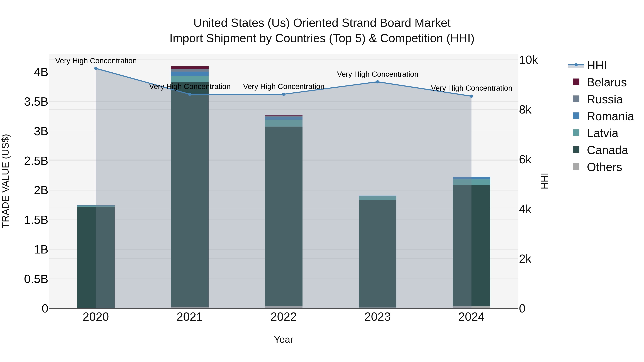Viewport: 644px width, 362px height.
Task: Click the 2020 x-axis year label
Action: click(96, 317)
